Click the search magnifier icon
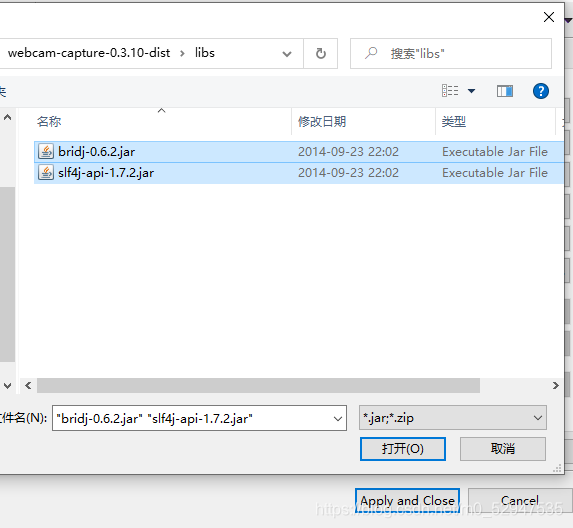 371,53
